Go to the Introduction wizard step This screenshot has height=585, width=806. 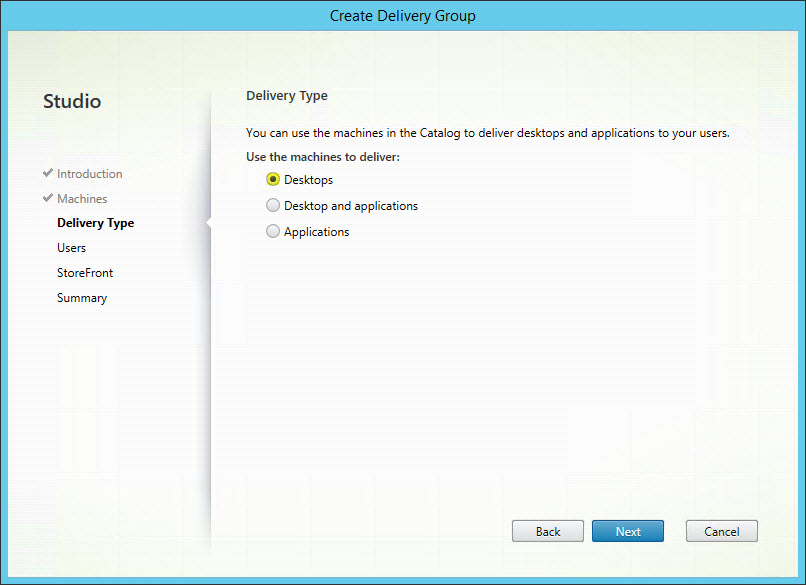(x=89, y=174)
